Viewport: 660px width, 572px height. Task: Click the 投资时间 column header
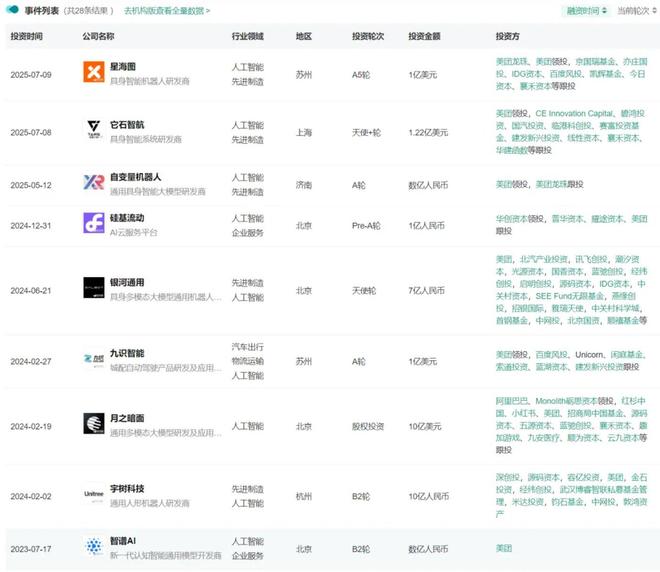point(27,36)
